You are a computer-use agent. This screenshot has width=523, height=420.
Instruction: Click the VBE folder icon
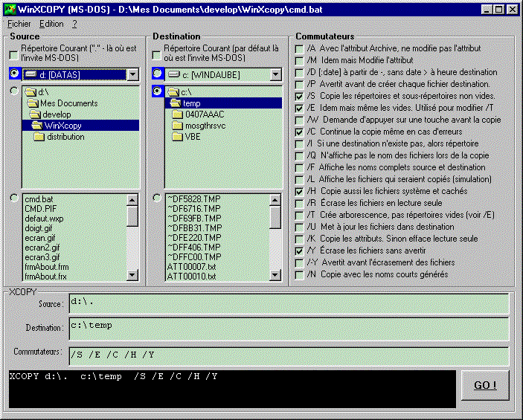tap(178, 137)
